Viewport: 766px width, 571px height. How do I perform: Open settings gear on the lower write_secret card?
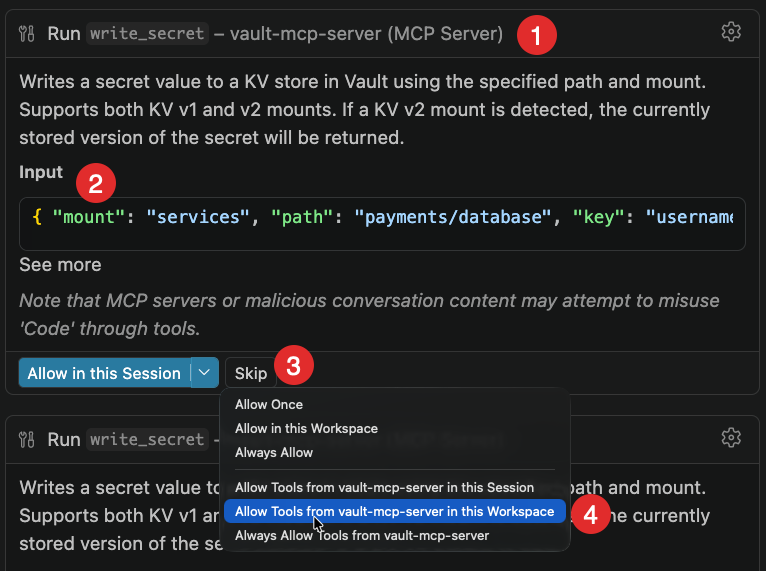coord(731,437)
